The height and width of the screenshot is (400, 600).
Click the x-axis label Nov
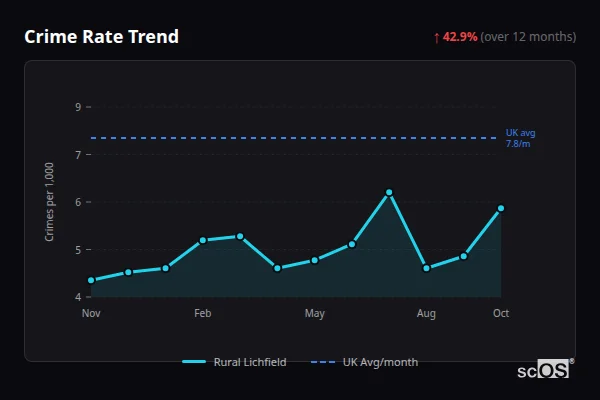tap(91, 313)
